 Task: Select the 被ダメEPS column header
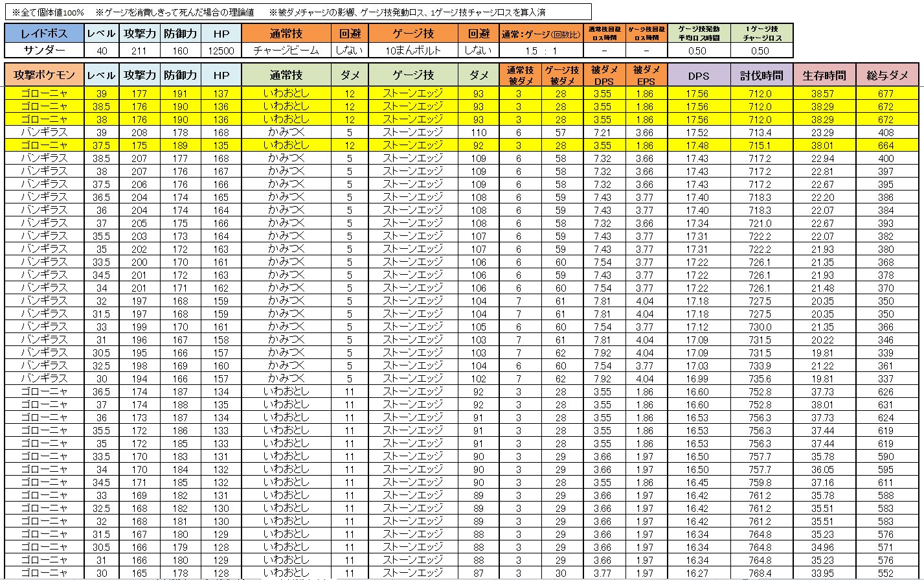[646, 75]
